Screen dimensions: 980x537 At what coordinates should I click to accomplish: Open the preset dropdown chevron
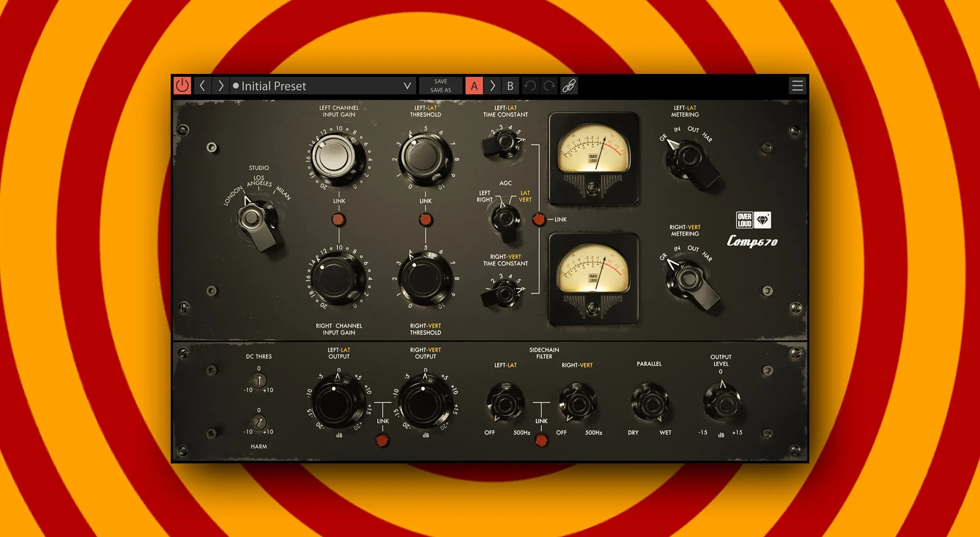407,86
